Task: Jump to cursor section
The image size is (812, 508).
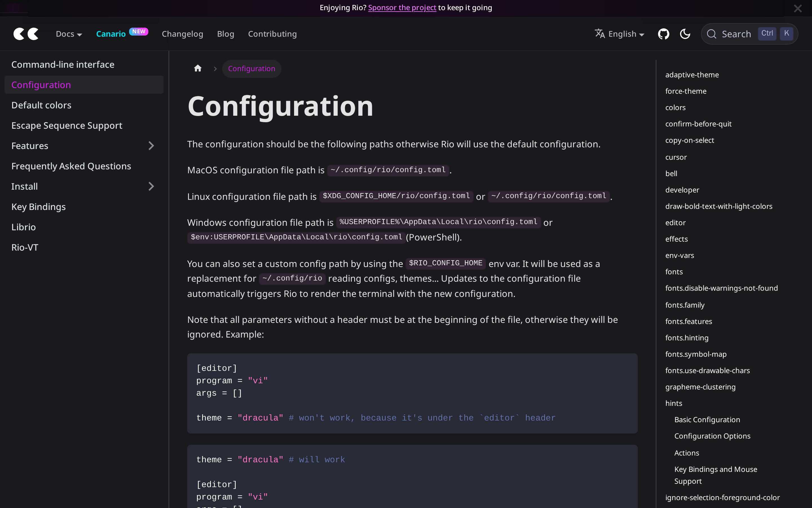Action: [x=676, y=157]
